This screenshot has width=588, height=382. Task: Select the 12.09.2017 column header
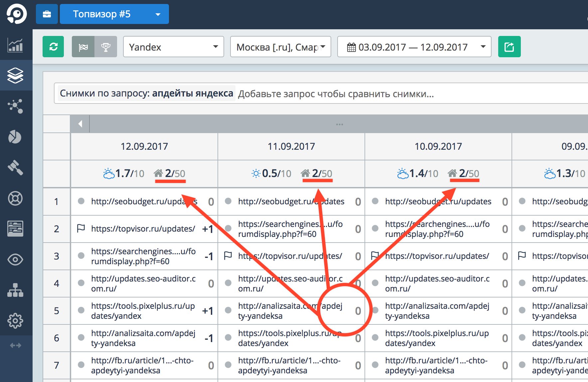(x=144, y=146)
